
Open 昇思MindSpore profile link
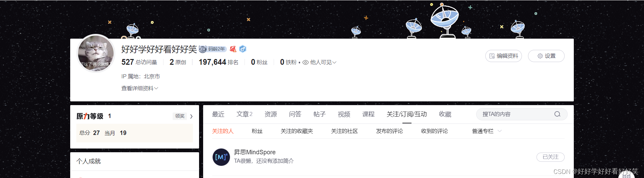pyautogui.click(x=255, y=152)
